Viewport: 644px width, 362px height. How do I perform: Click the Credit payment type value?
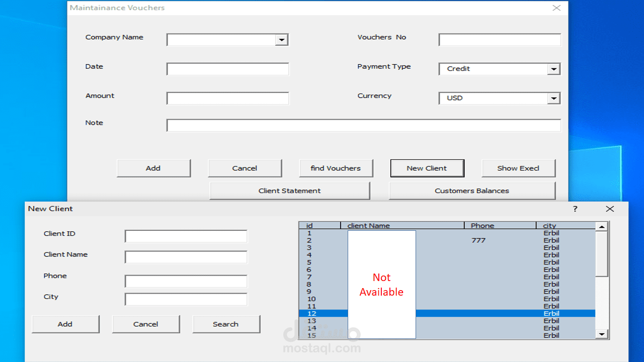coord(458,69)
